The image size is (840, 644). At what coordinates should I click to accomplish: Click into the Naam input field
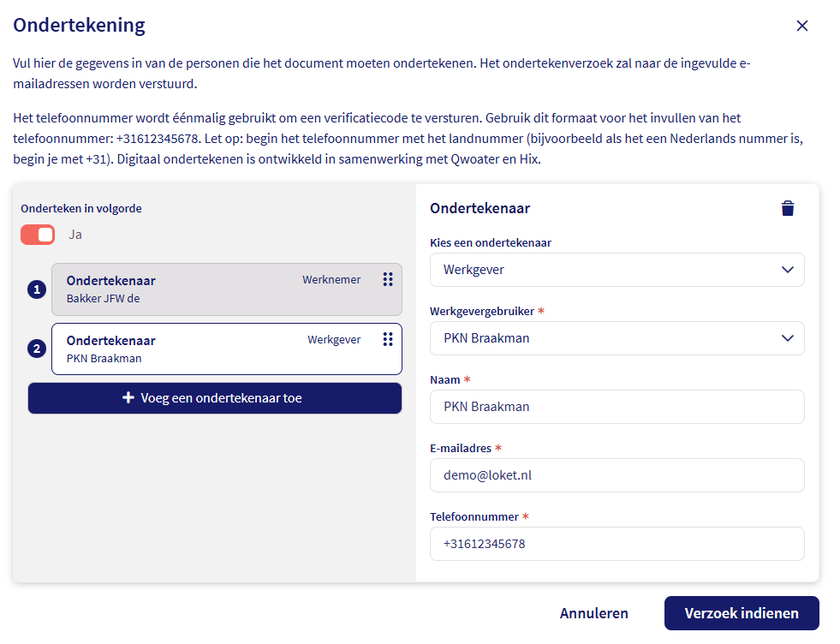coord(617,407)
